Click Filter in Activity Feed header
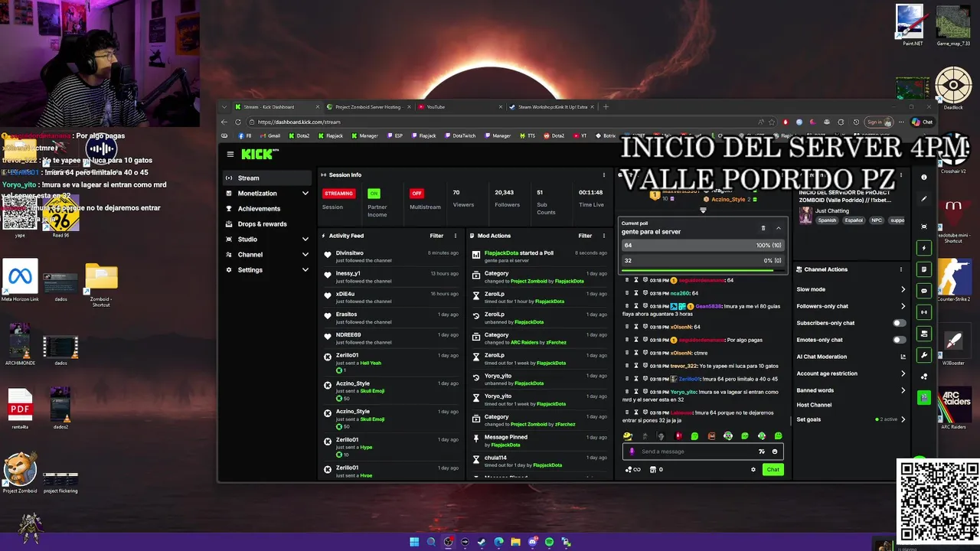The image size is (980, 551). click(436, 236)
